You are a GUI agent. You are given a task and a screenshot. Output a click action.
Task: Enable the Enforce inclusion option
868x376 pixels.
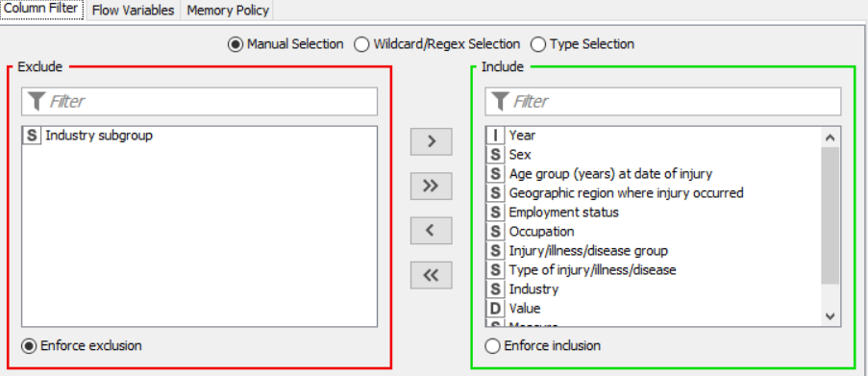(491, 346)
